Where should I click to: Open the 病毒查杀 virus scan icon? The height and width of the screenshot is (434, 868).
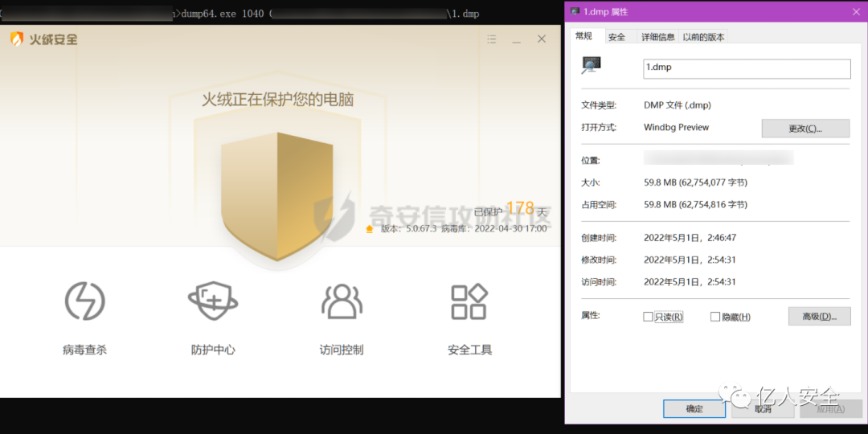[84, 301]
